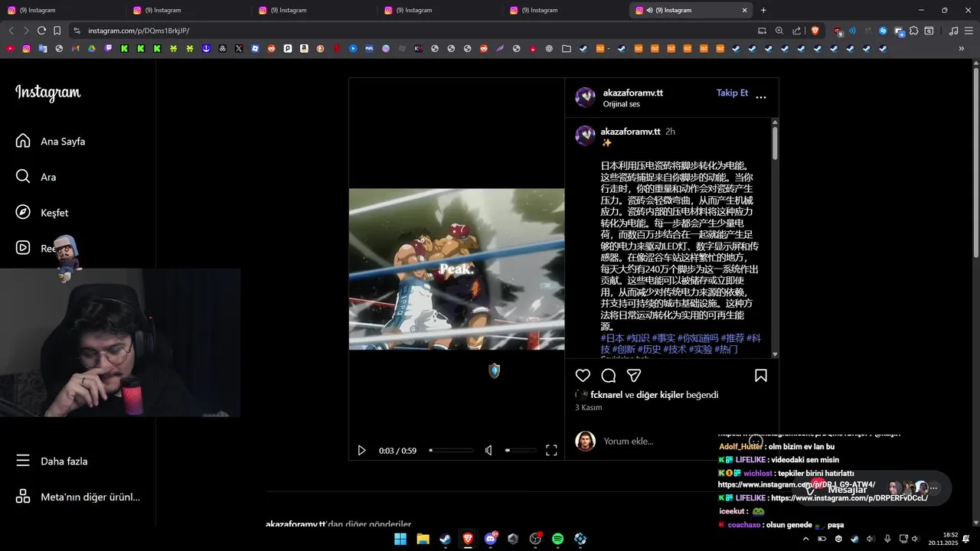
Task: Enter fullscreen video mode
Action: 551,450
